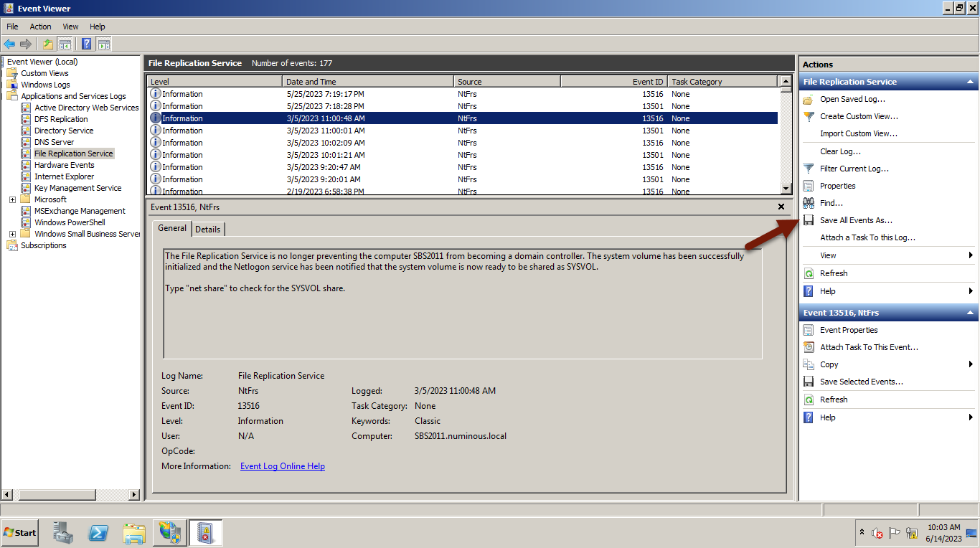Click the blue Help toolbar icon
This screenshot has height=548, width=980.
point(87,44)
